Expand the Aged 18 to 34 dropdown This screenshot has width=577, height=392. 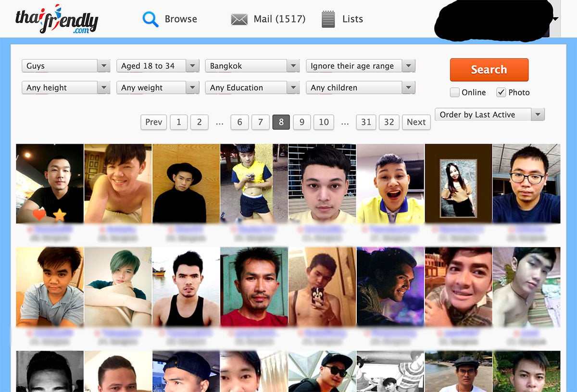point(158,66)
